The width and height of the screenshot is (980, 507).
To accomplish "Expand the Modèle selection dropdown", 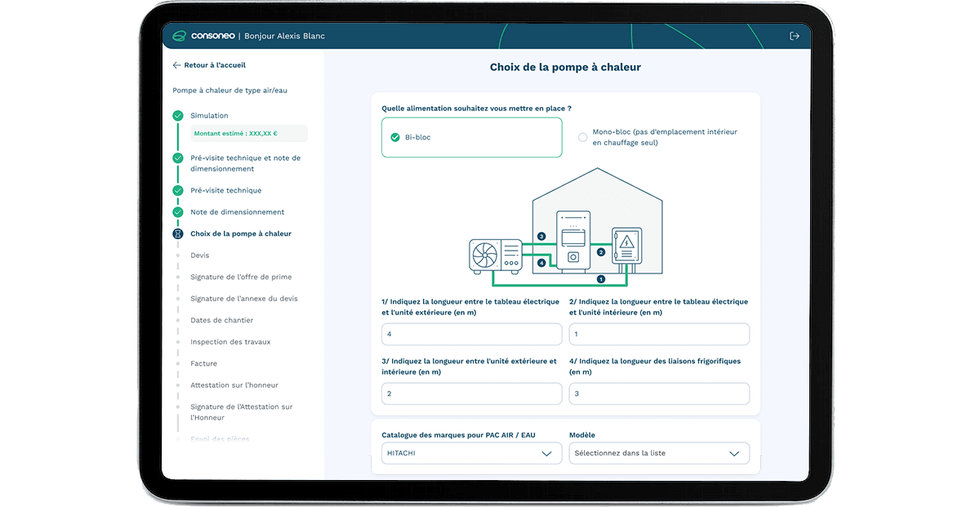I will (658, 453).
